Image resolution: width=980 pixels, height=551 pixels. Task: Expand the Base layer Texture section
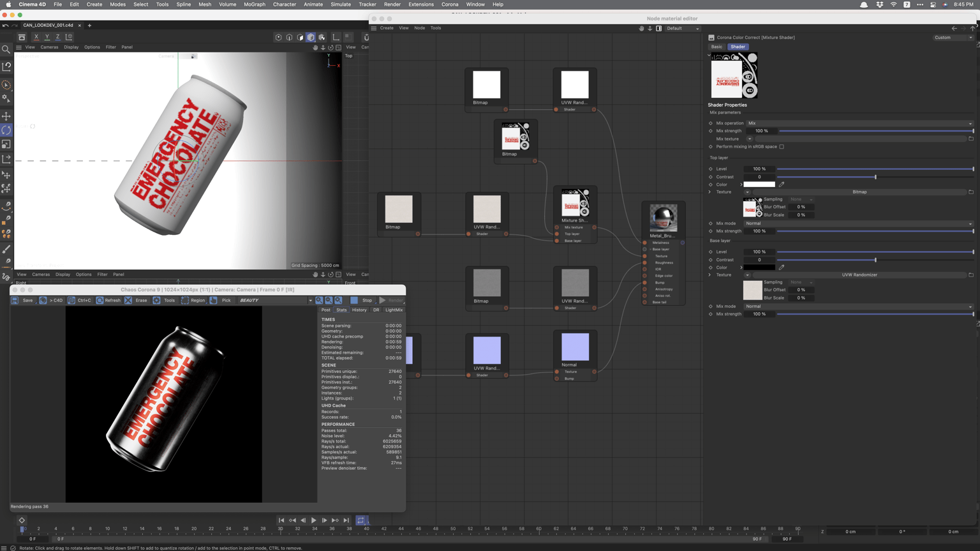709,275
